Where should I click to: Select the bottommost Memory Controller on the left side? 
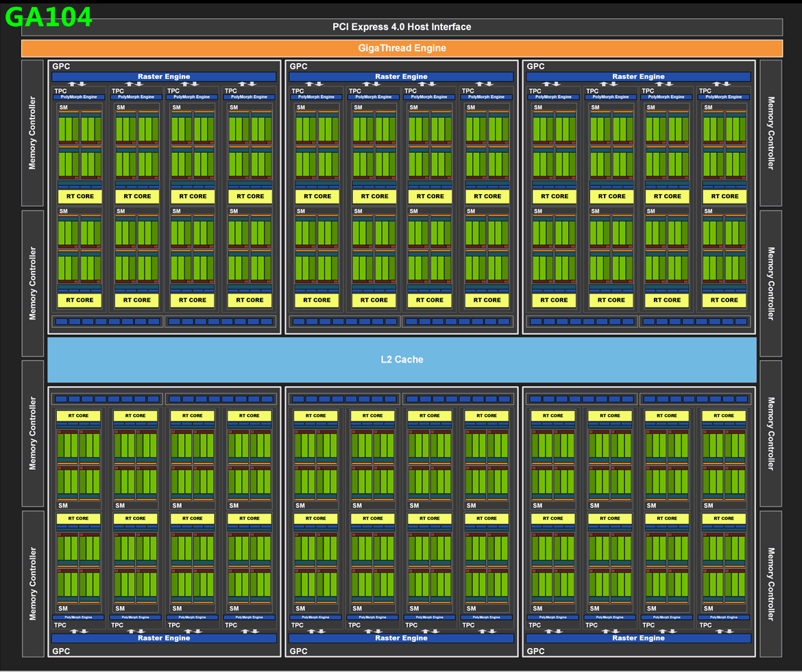click(x=32, y=583)
